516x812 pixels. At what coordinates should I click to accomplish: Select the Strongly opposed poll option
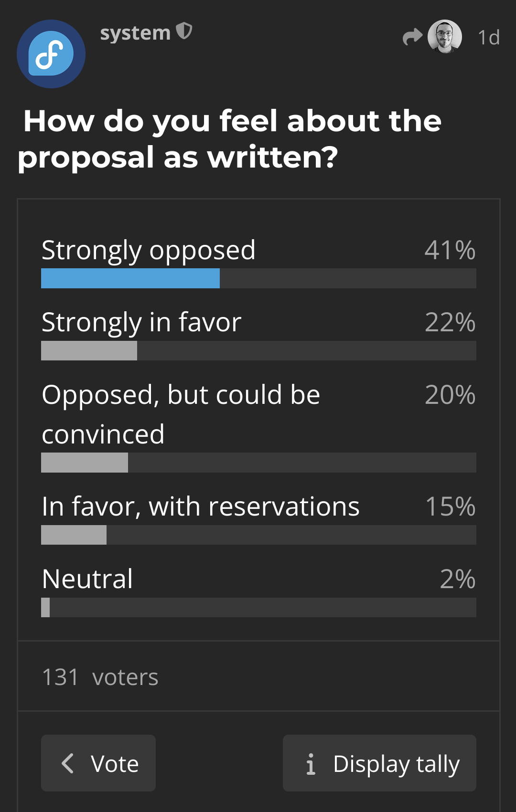pos(149,250)
